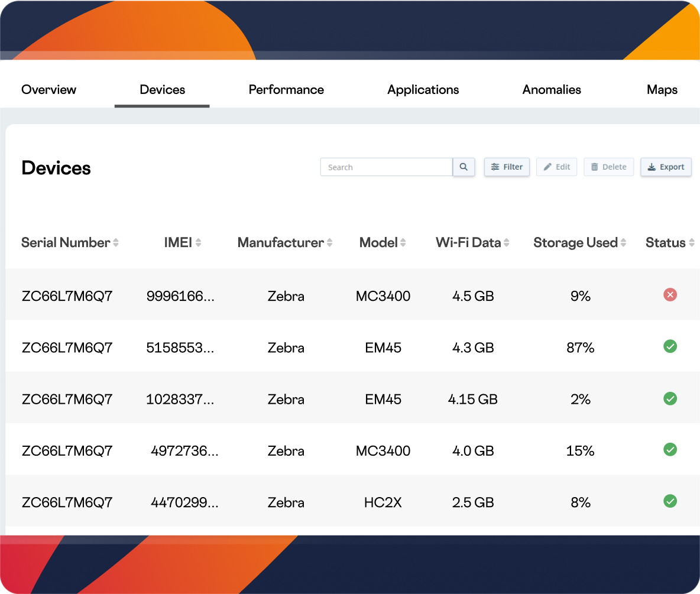Viewport: 700px width, 594px height.
Task: Click the red error status icon for MC3400
Action: (x=670, y=295)
